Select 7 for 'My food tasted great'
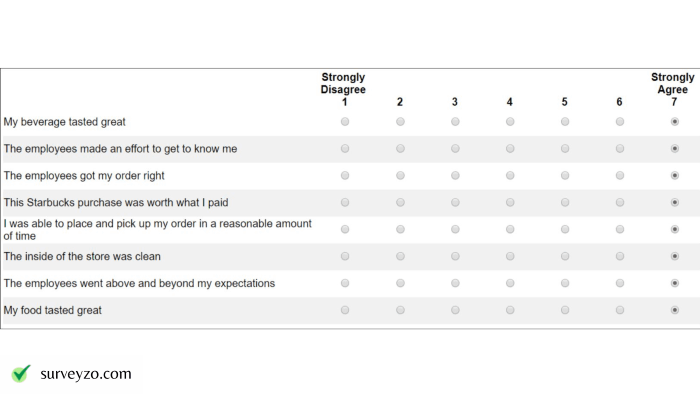The width and height of the screenshot is (700, 394). (675, 310)
